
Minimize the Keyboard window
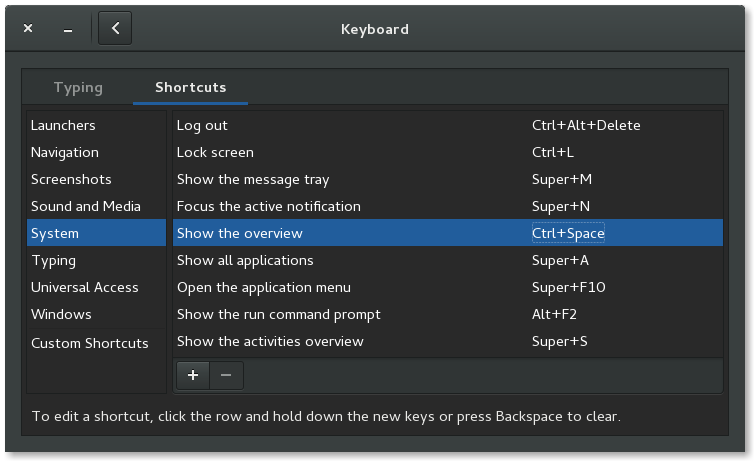click(68, 29)
